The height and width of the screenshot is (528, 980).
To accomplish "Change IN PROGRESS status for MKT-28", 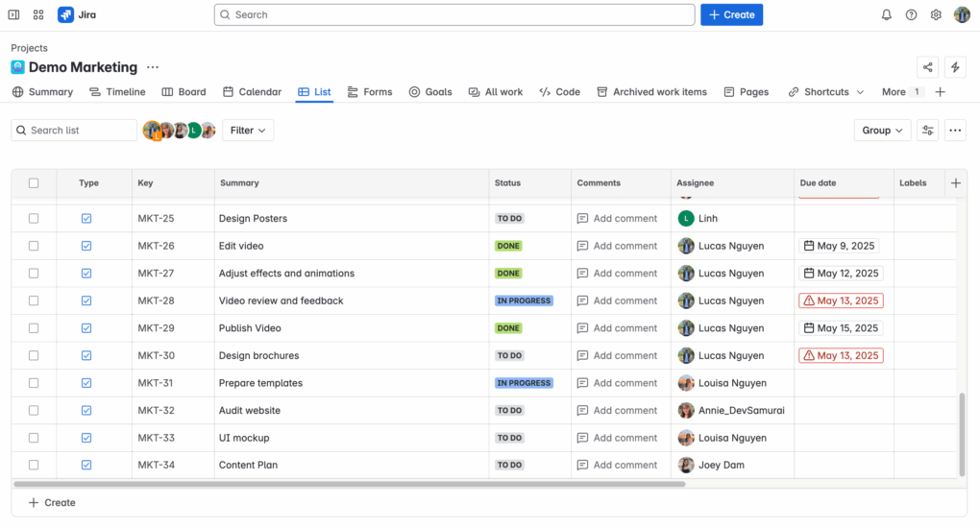I will pyautogui.click(x=524, y=300).
